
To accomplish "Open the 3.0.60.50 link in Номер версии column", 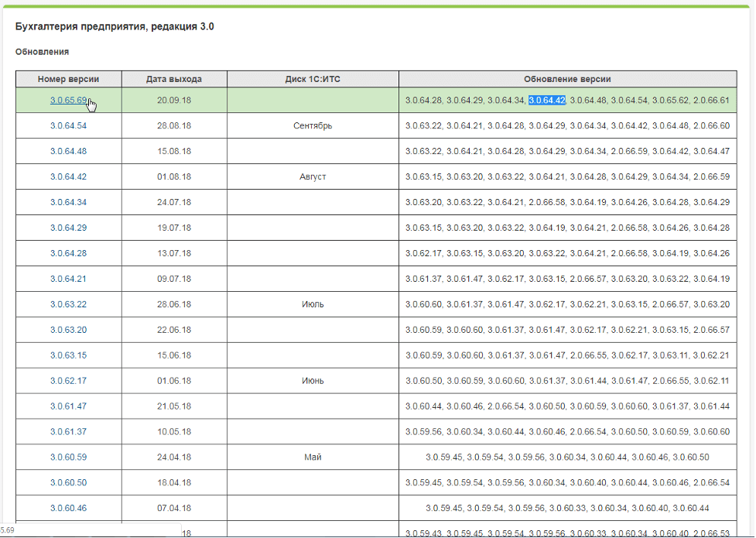I will [x=68, y=483].
